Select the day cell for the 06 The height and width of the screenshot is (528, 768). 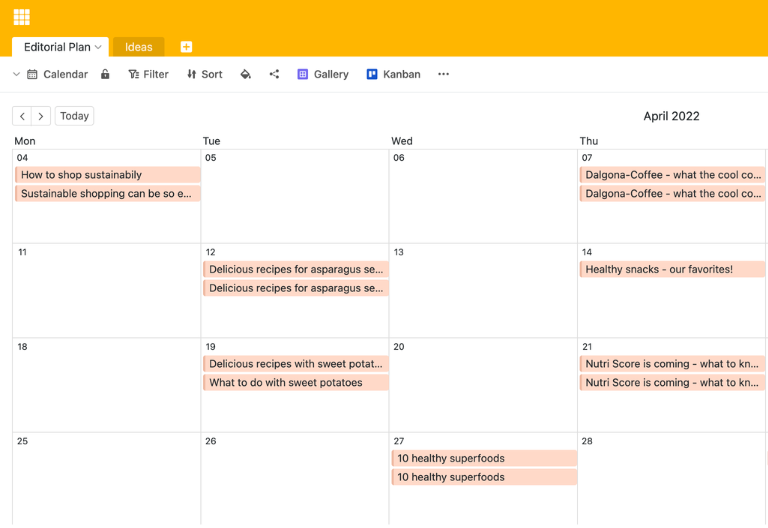[483, 196]
